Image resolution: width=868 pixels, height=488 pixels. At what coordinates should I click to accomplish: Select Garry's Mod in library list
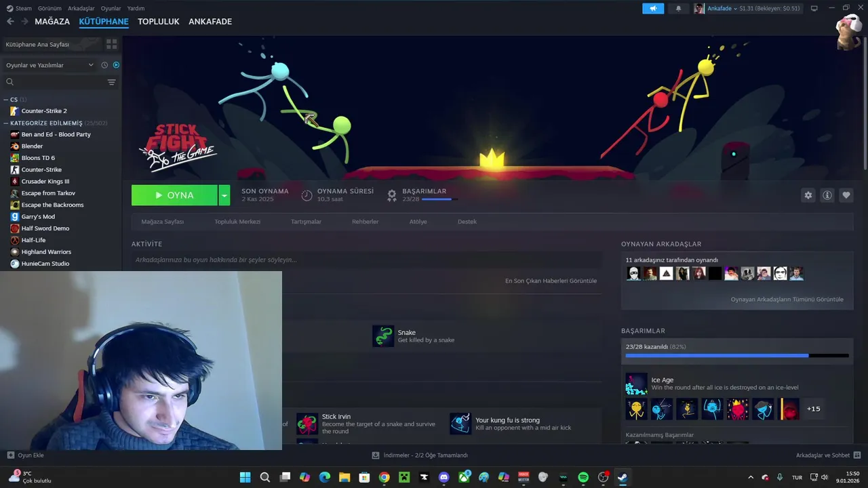coord(38,217)
